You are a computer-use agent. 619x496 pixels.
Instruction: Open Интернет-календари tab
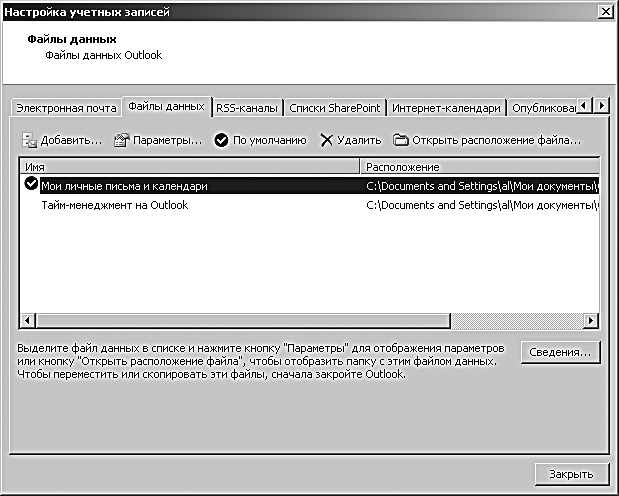tap(446, 108)
